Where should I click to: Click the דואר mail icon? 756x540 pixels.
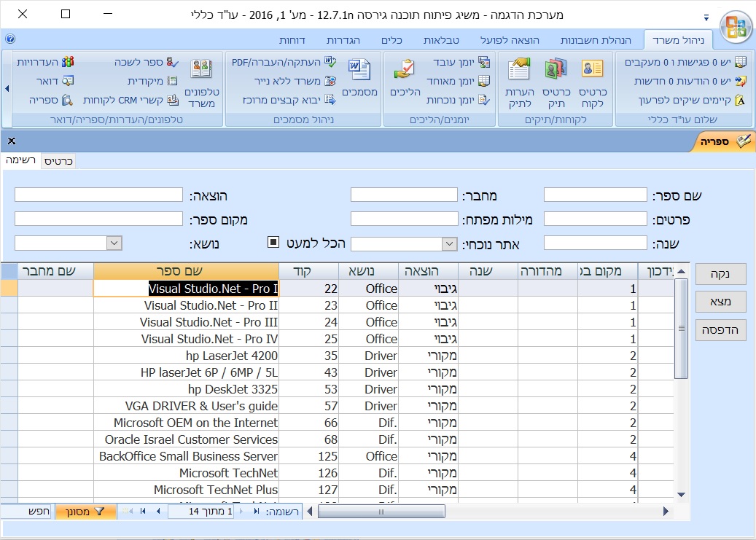point(68,81)
